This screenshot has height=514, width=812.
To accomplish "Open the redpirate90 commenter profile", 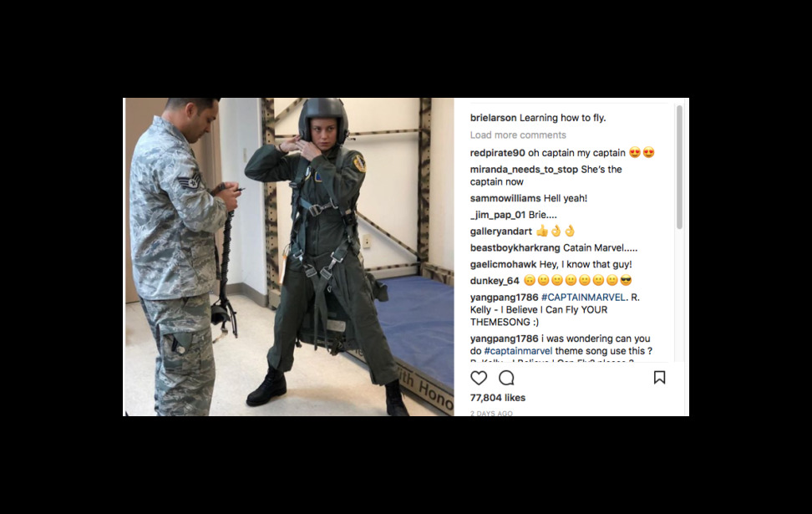I will pyautogui.click(x=497, y=153).
